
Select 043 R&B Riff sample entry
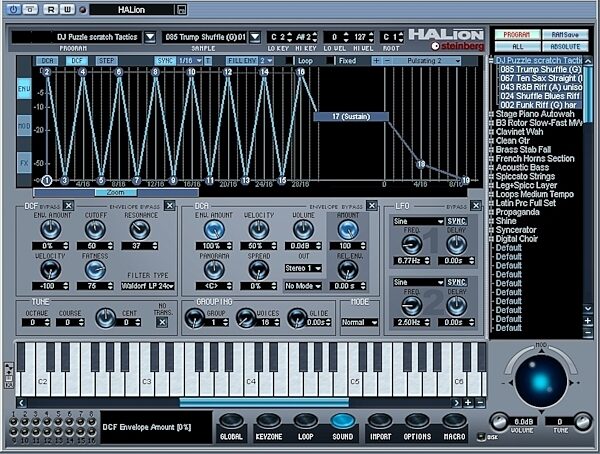[541, 87]
